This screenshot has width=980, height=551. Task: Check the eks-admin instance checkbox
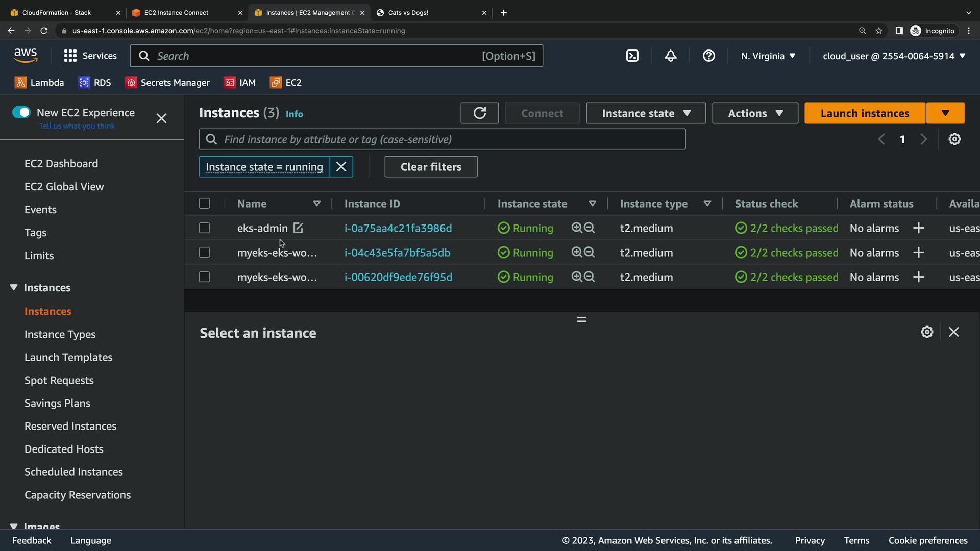pyautogui.click(x=204, y=228)
